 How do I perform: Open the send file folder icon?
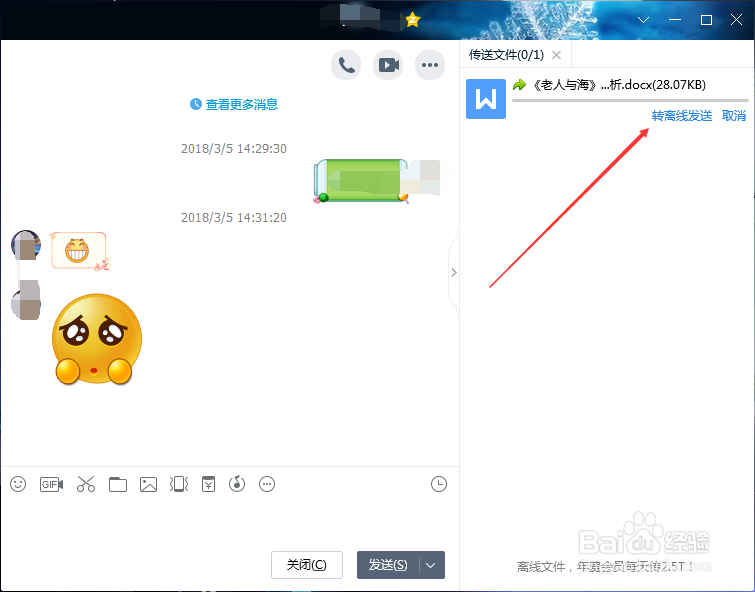point(117,484)
